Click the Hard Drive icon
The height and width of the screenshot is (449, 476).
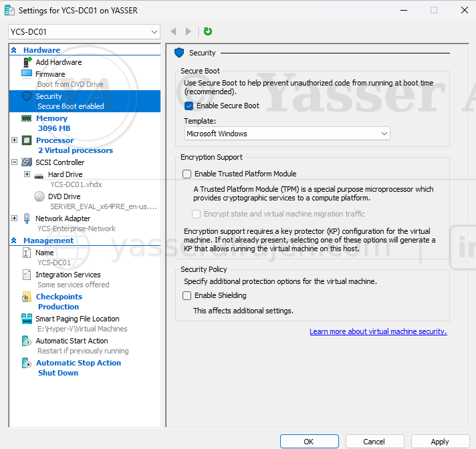tap(39, 176)
